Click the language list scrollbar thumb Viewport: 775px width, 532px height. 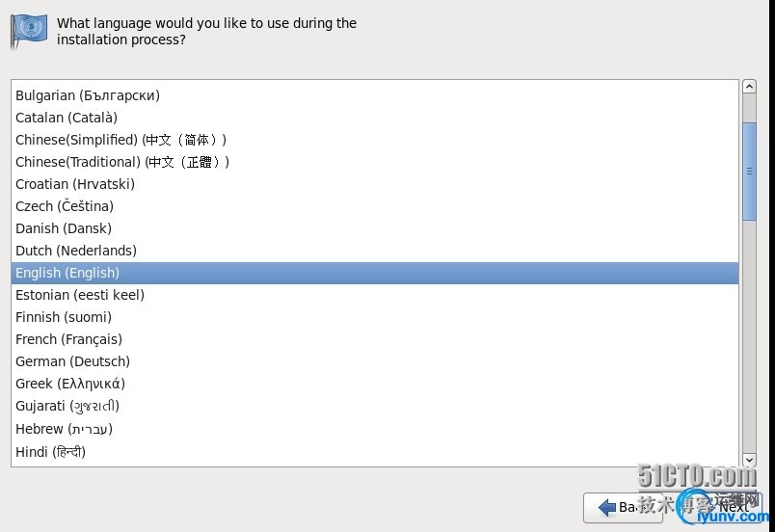pos(749,171)
